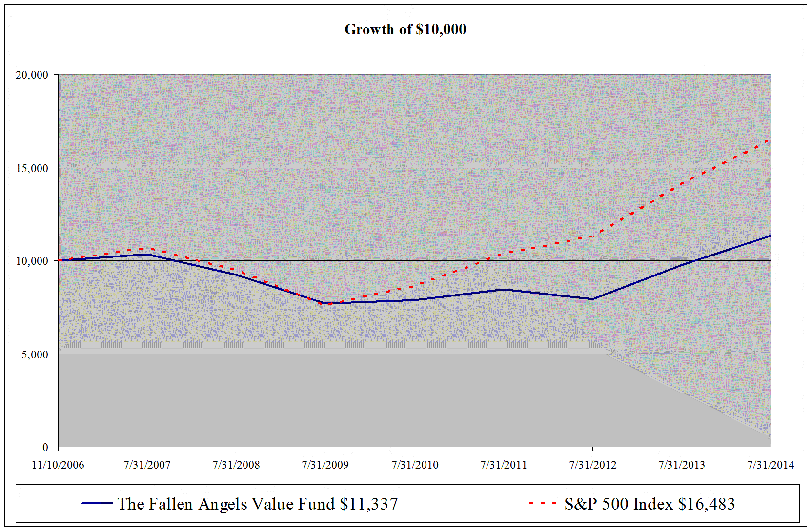Select the 20,000 y-axis label
812x531 pixels.
pyautogui.click(x=32, y=75)
